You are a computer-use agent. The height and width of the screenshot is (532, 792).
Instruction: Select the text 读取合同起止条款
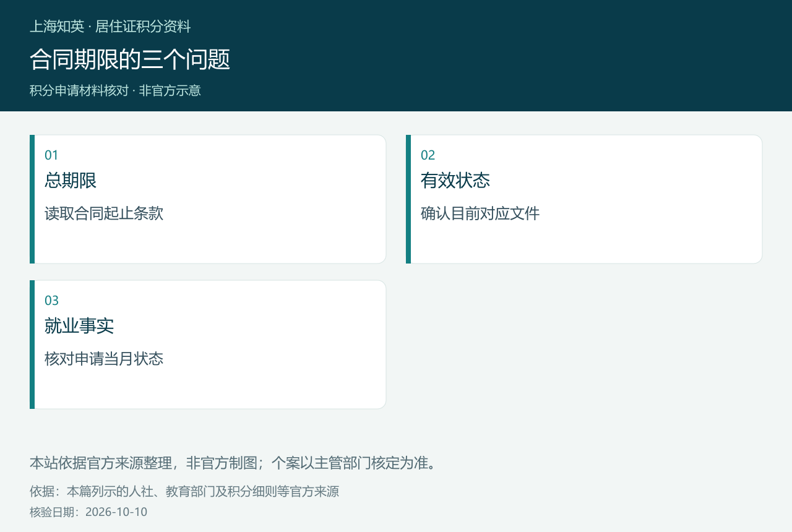click(104, 213)
